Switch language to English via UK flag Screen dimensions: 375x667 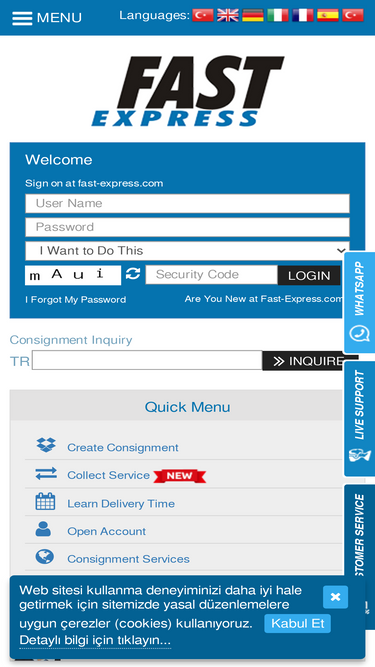pyautogui.click(x=228, y=15)
